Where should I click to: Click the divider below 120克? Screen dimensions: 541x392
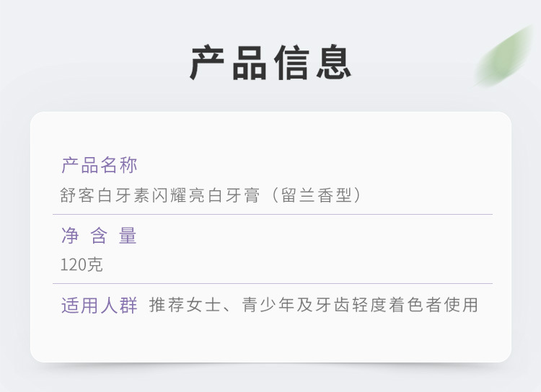[273, 283]
